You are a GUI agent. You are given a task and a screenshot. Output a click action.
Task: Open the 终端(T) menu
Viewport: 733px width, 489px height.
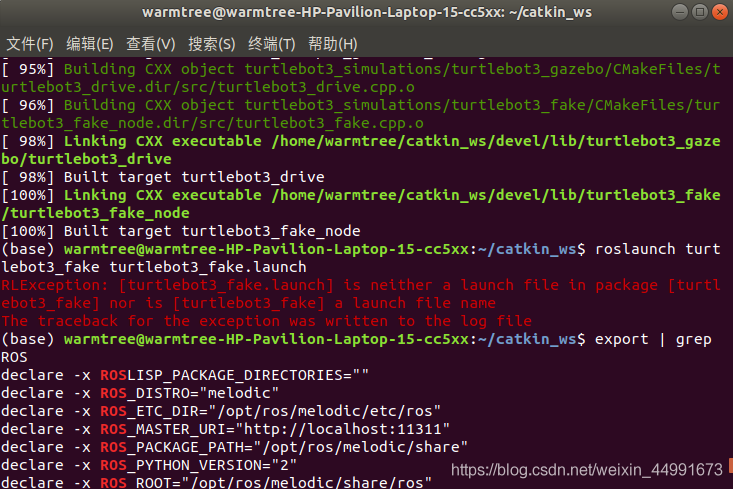click(x=272, y=45)
